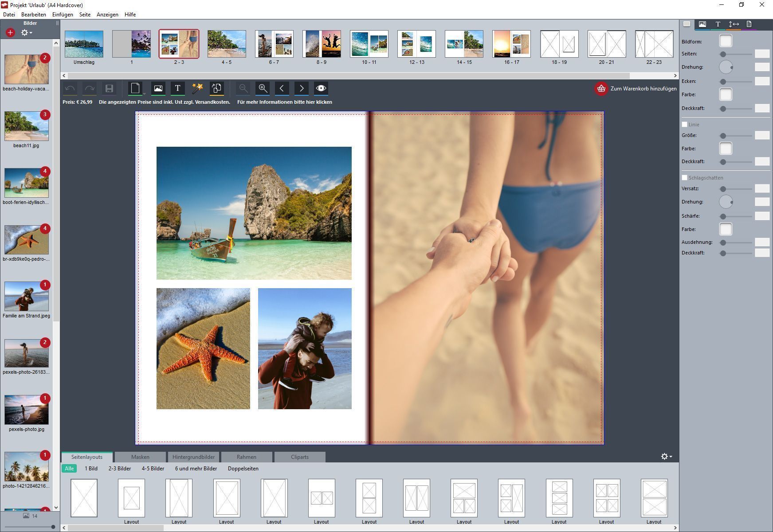
Task: Adjust the Seiten slider
Action: click(736, 54)
